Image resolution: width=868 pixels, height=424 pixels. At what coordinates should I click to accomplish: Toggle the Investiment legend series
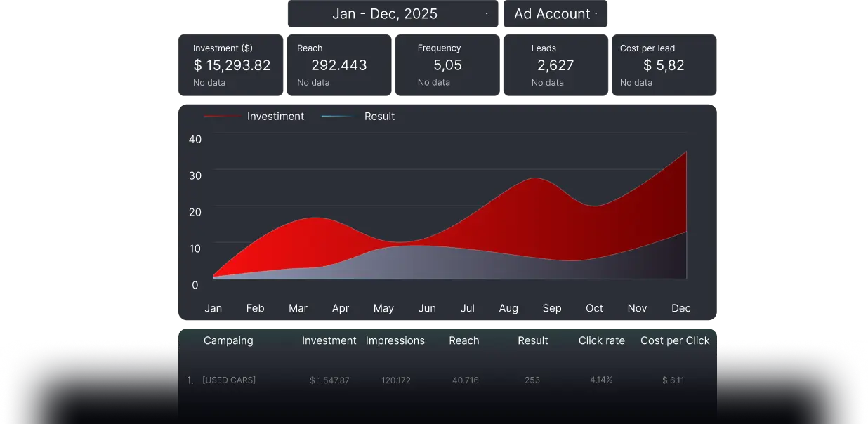275,117
